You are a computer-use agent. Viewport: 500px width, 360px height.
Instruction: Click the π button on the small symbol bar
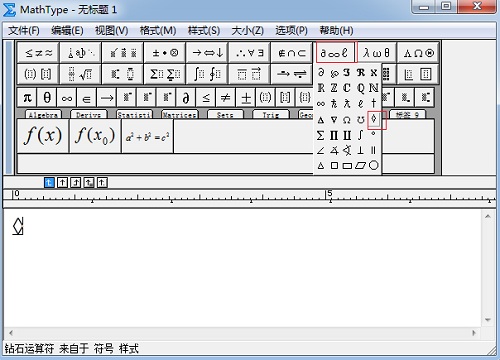coord(27,98)
